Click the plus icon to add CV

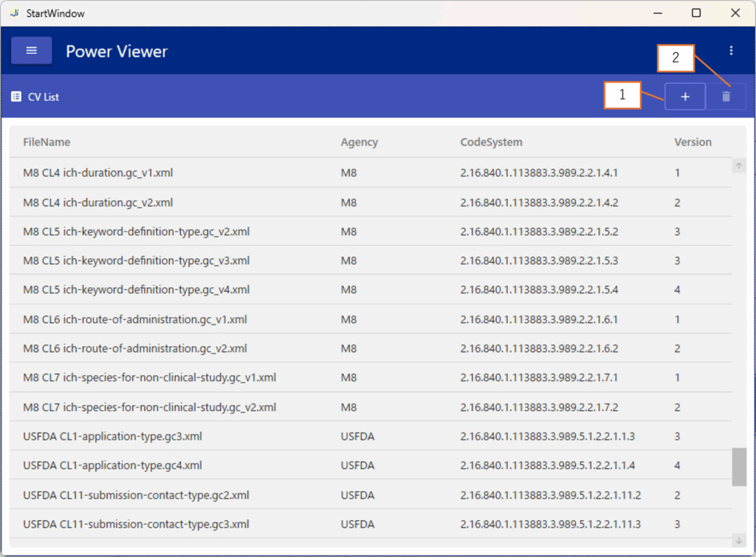[684, 97]
